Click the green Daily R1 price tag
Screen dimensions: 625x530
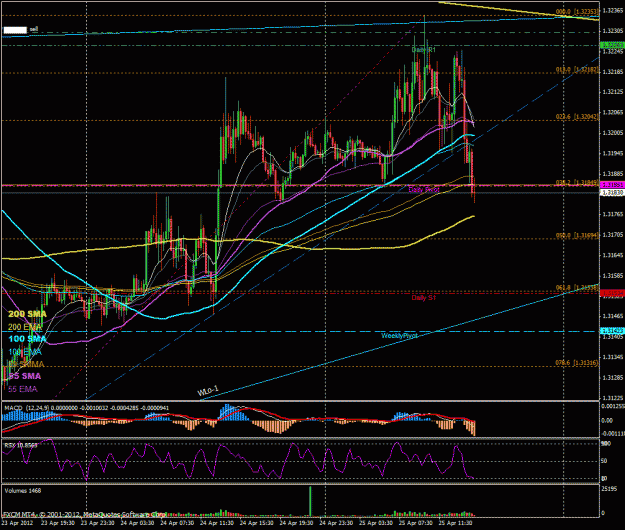pyautogui.click(x=612, y=45)
